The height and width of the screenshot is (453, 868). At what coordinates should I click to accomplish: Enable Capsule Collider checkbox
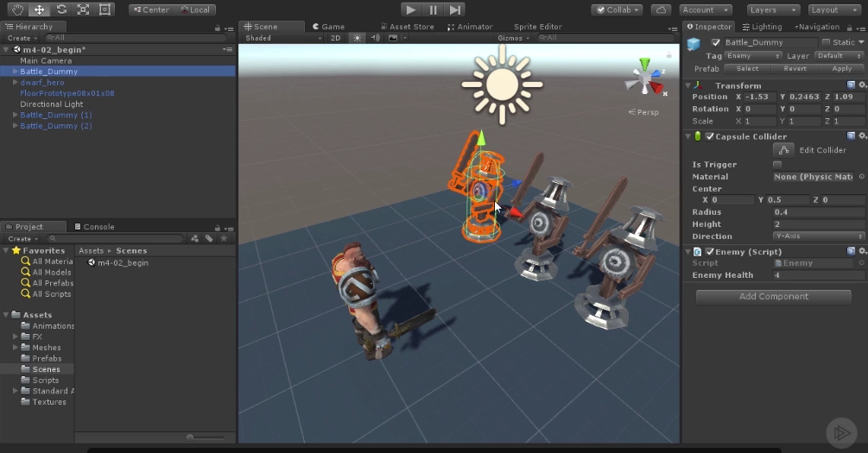[x=710, y=136]
